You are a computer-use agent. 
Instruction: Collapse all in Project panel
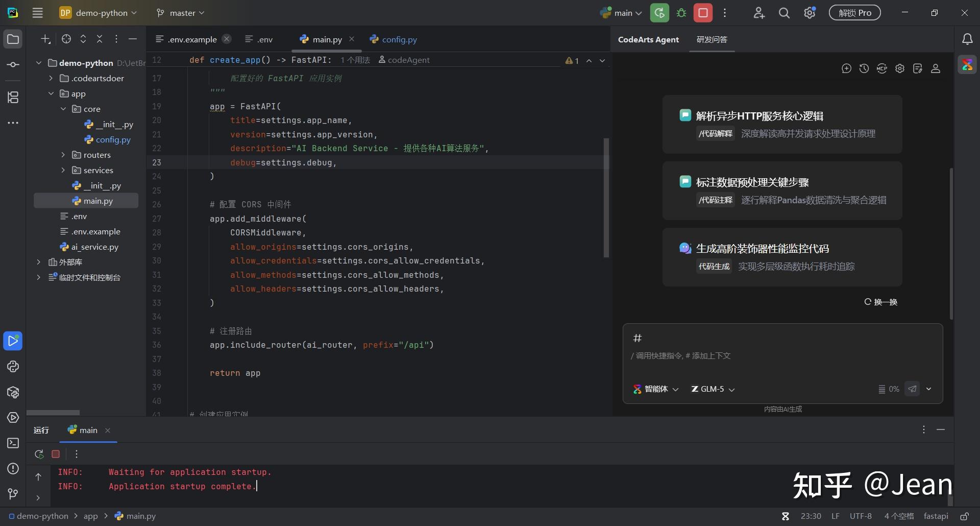point(100,39)
